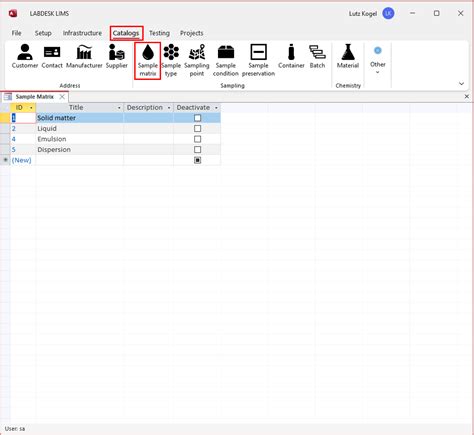Switch to the Testing ribbon tab
Image resolution: width=474 pixels, height=435 pixels.
tap(159, 33)
